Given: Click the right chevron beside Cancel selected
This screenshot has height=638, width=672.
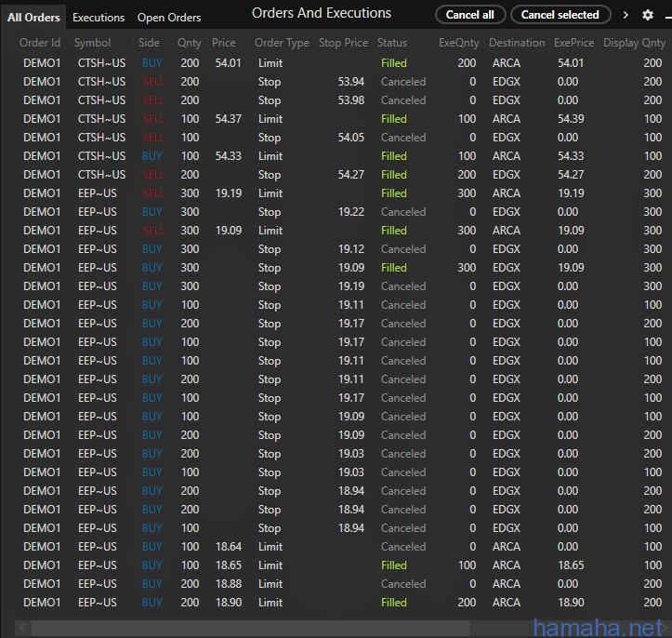Looking at the screenshot, I should tap(626, 15).
